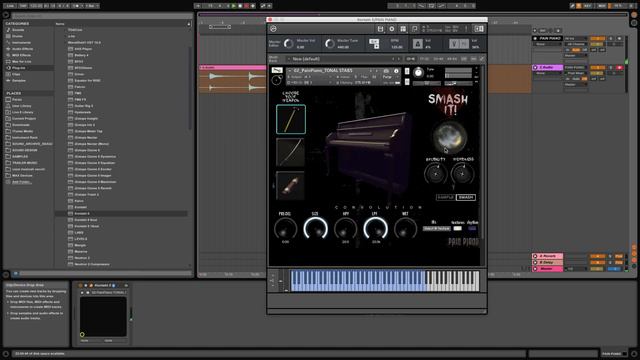Viewport: 640px width, 360px height.
Task: Click the Master Vol knob in Kontakt
Action: 289,43
